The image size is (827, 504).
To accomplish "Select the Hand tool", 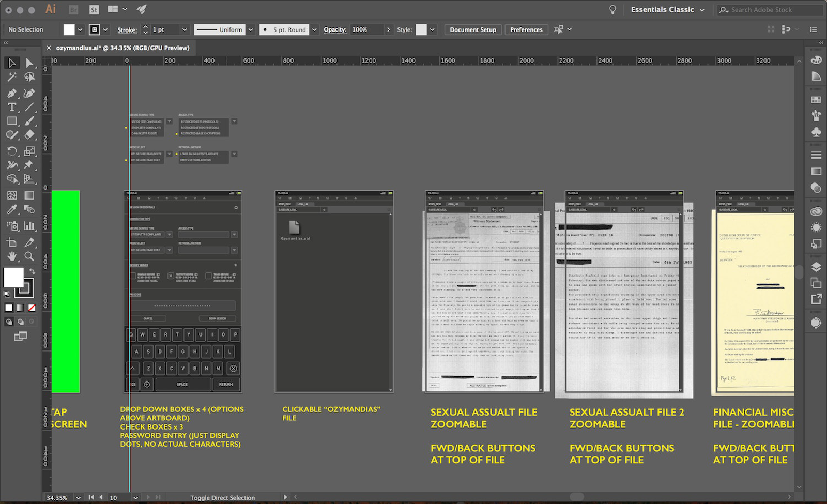I will [x=11, y=256].
